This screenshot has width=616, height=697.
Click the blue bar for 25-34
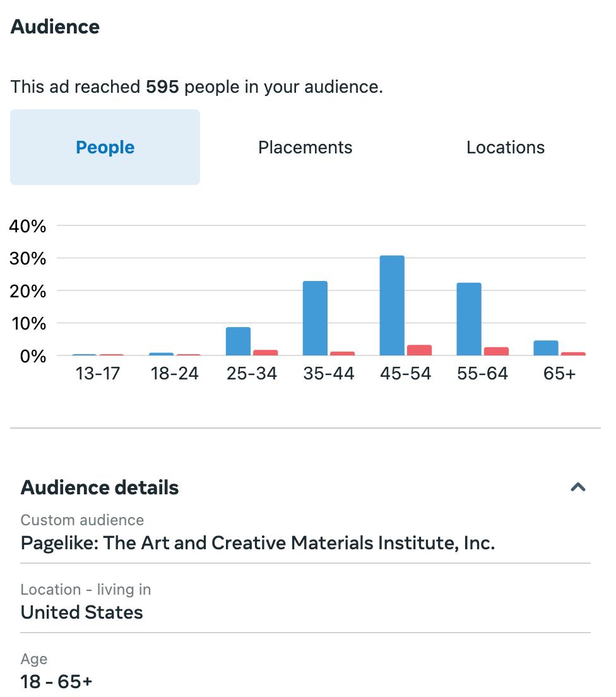tap(238, 341)
